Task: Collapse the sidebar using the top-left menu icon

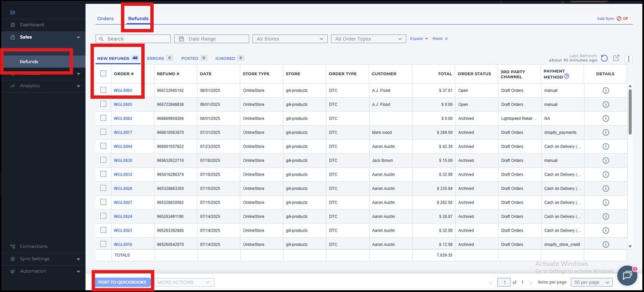Action: click(13, 13)
